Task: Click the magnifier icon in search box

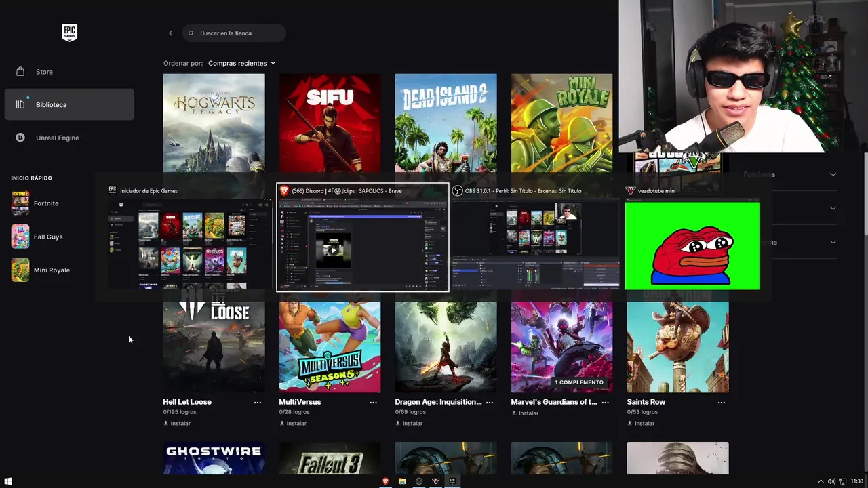Action: point(191,33)
